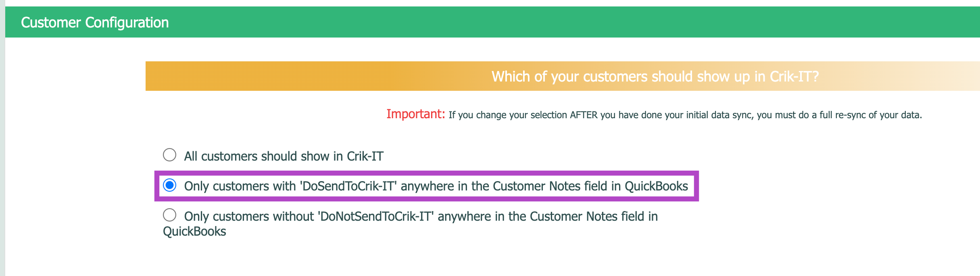Click the 'All customers should show in Crik-IT' label

tap(284, 156)
